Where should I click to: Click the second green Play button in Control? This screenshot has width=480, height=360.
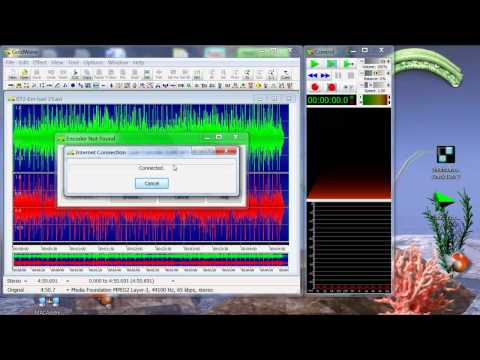pyautogui.click(x=332, y=64)
